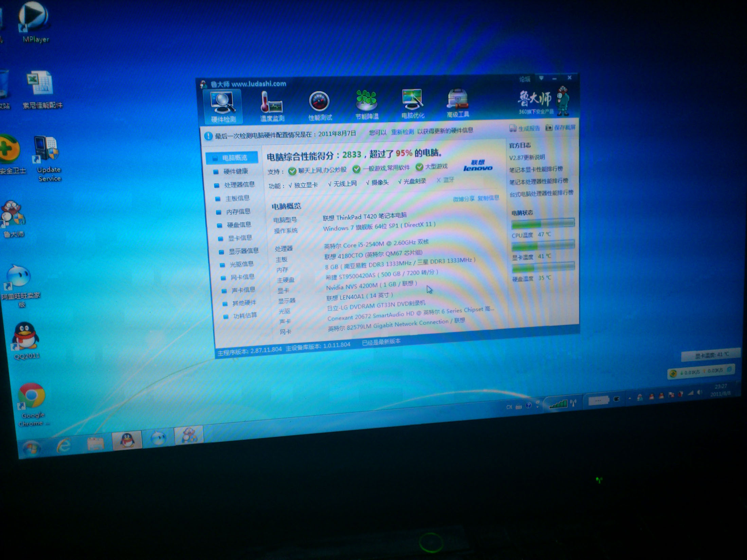747x560 pixels.
Task: Click the 重新检测 re-detect link
Action: click(x=402, y=132)
